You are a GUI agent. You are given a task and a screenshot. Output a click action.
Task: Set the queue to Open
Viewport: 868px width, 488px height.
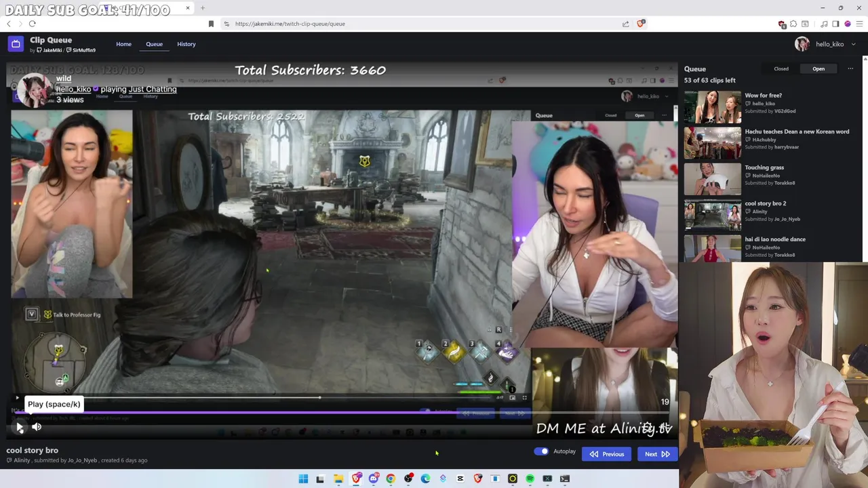click(818, 68)
